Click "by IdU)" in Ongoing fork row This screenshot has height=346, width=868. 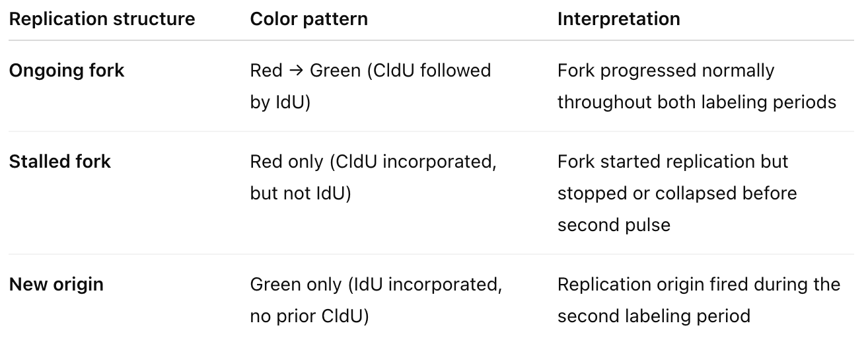[x=280, y=102]
